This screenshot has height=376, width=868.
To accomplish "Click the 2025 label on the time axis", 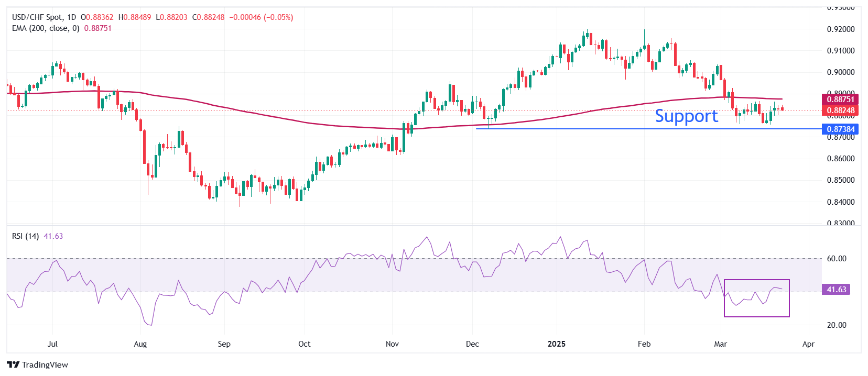I will click(556, 344).
